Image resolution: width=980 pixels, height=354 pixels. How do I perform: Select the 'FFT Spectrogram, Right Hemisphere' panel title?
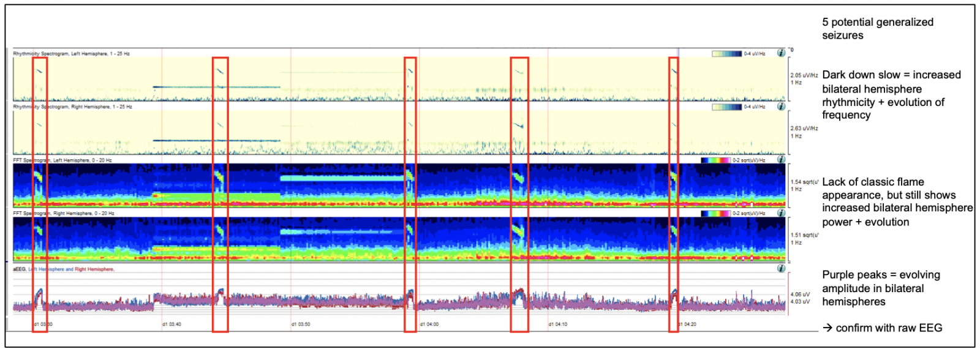point(64,214)
